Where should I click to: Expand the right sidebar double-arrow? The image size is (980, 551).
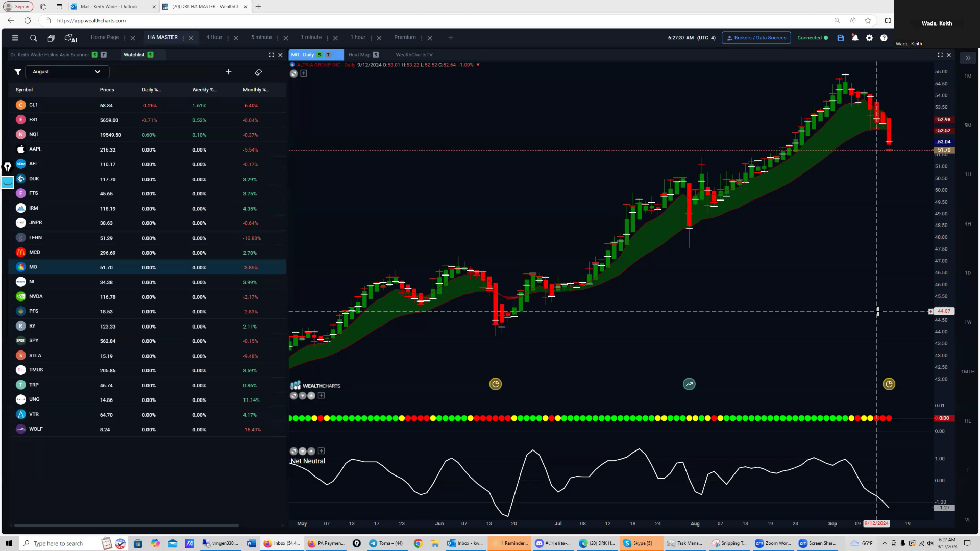[968, 58]
